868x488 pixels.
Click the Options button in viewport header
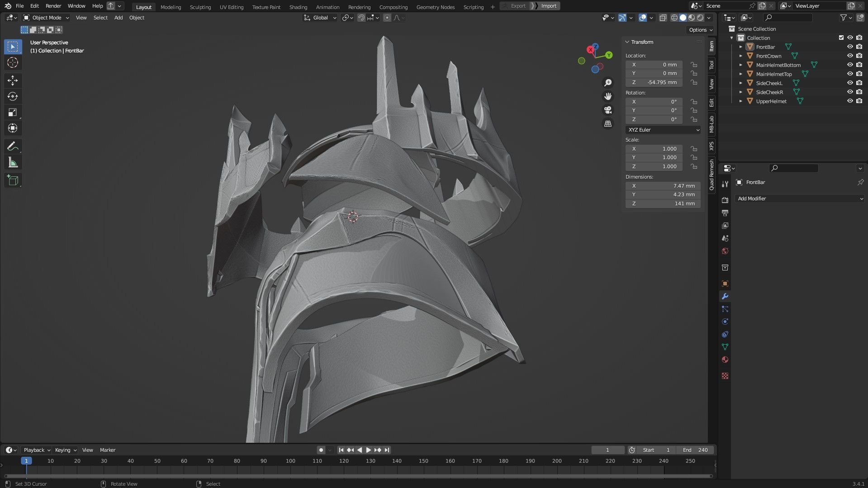[x=700, y=30]
